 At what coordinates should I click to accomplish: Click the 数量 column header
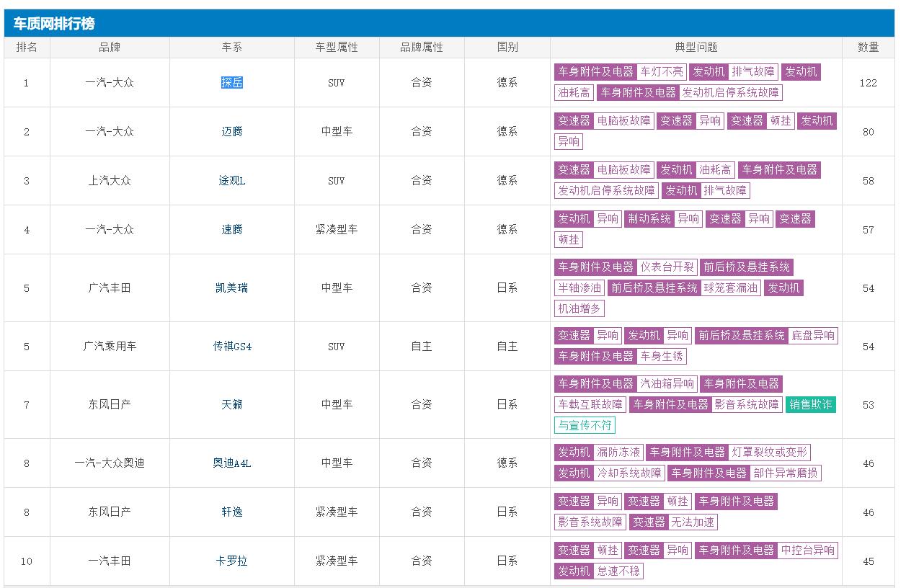click(869, 48)
